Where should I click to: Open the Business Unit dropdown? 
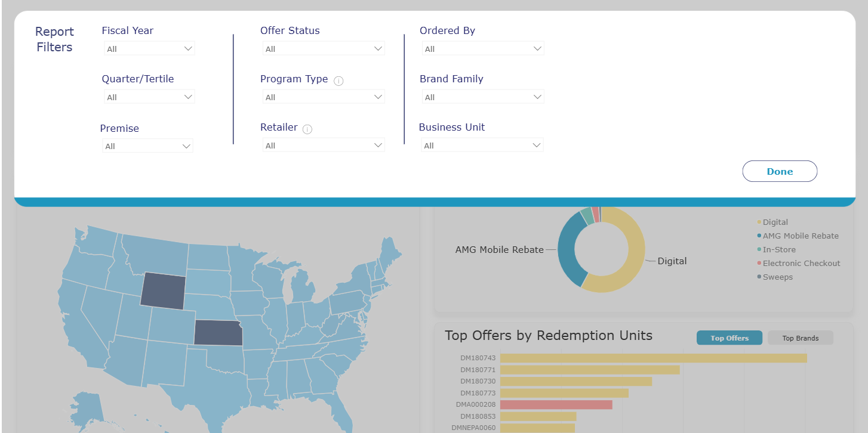482,146
